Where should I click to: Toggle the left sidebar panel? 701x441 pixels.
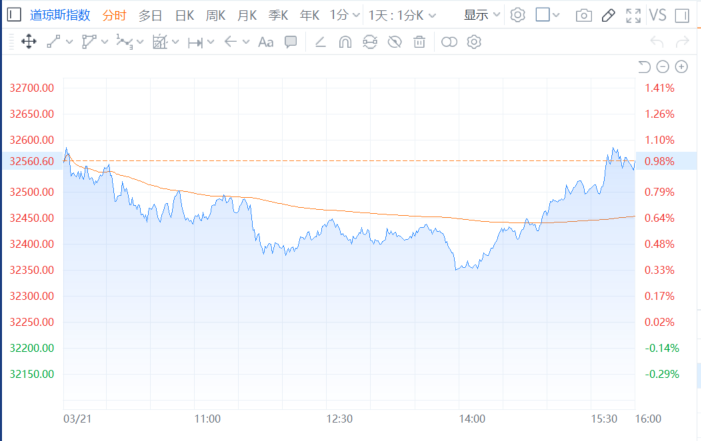pyautogui.click(x=13, y=15)
